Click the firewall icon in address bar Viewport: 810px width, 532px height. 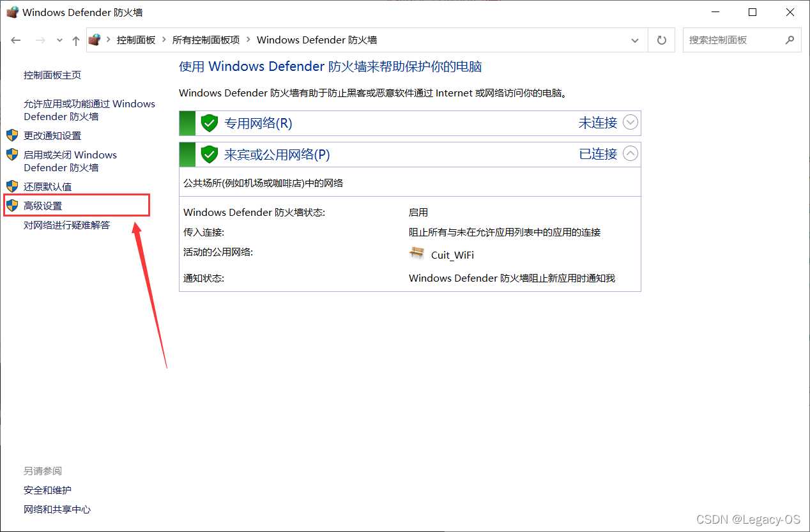tap(95, 40)
